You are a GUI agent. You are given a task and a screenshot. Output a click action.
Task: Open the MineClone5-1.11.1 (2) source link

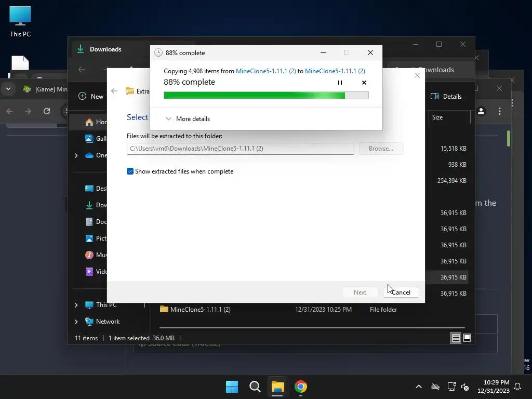click(x=265, y=71)
